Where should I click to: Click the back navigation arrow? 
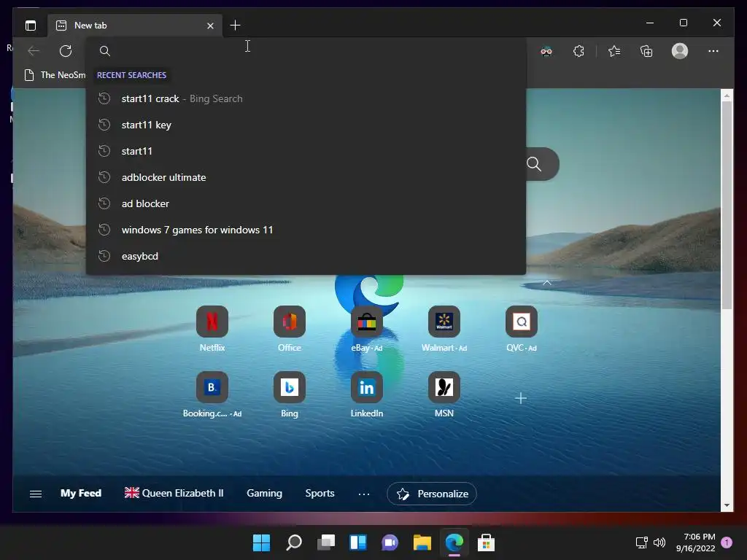[x=34, y=51]
